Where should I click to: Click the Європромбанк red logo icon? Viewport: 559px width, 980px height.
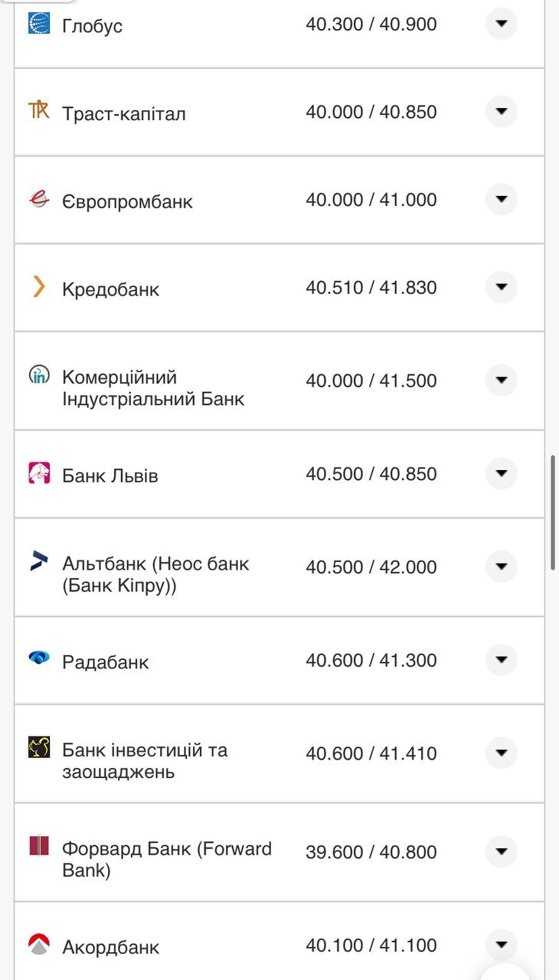[x=39, y=199]
